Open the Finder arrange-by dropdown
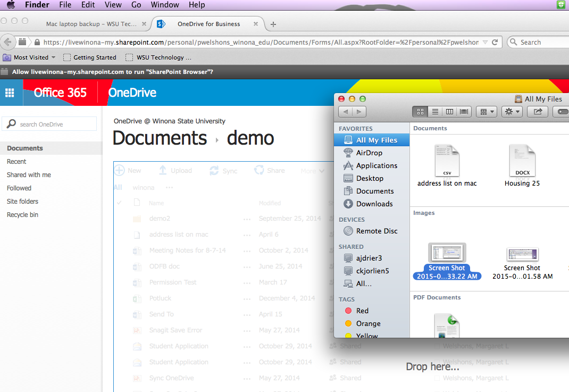Viewport: 569px width, 392px height. point(487,112)
